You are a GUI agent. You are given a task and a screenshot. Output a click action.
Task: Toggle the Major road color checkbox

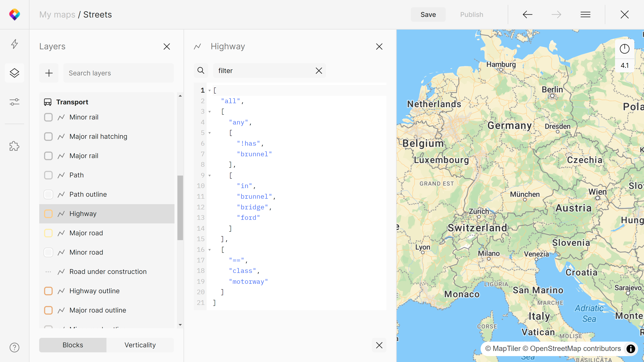pos(48,233)
